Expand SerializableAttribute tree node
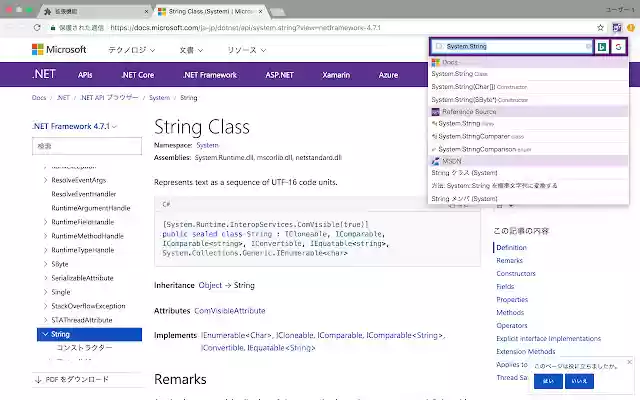Image resolution: width=640 pixels, height=400 pixels. click(x=45, y=278)
